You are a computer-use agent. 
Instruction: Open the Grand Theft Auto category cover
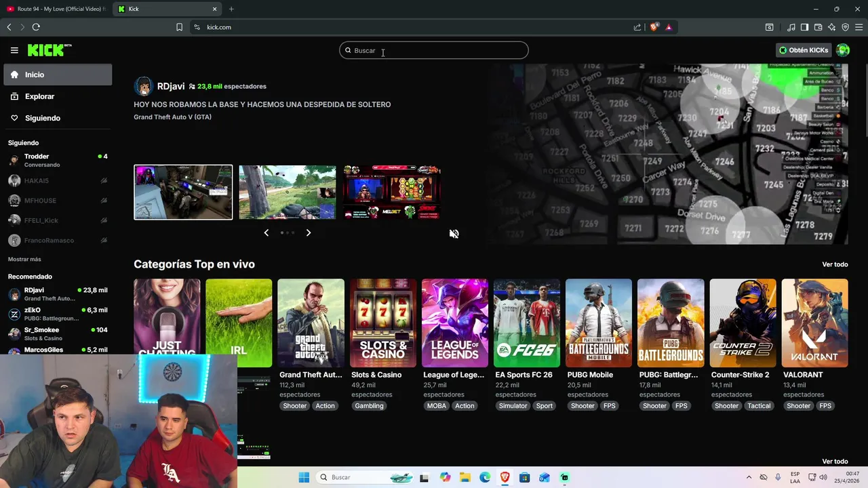(x=311, y=323)
